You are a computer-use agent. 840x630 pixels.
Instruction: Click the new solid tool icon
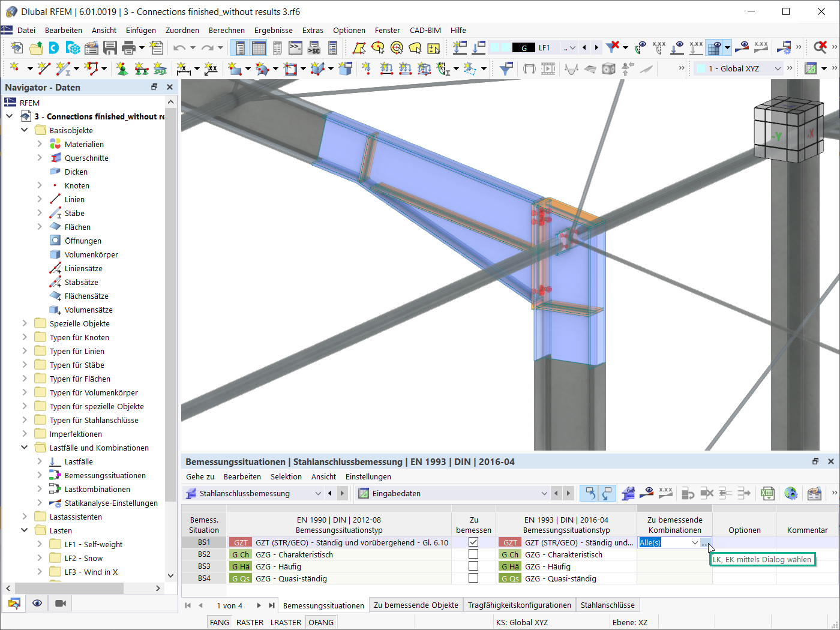(x=317, y=68)
